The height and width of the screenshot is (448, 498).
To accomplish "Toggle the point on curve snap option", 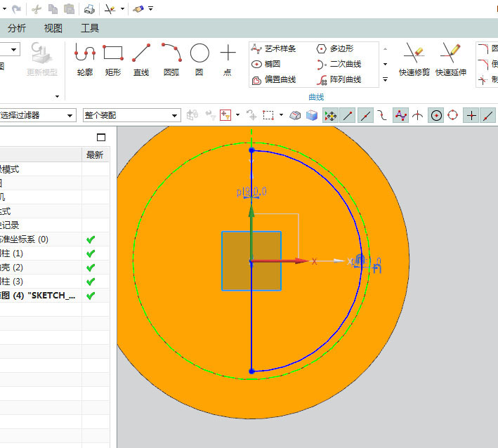I will coord(488,116).
